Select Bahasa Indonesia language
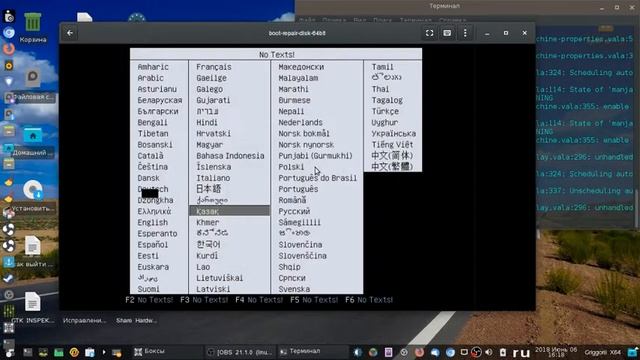The image size is (640, 360). [230, 156]
